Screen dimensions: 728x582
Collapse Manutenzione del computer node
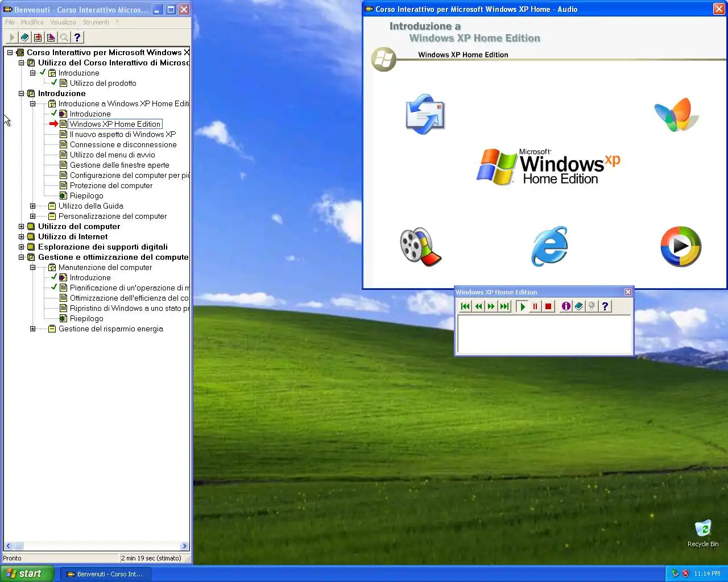(x=32, y=267)
